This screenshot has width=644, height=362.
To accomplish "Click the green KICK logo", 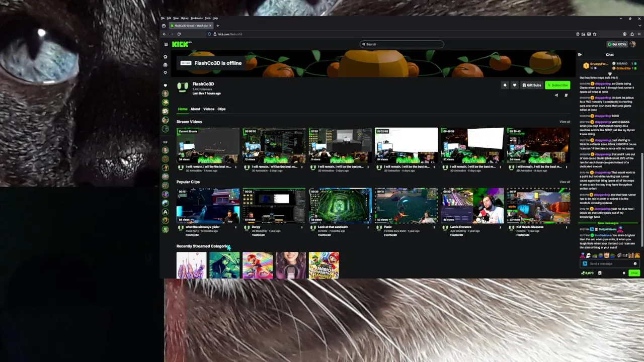I will [182, 44].
